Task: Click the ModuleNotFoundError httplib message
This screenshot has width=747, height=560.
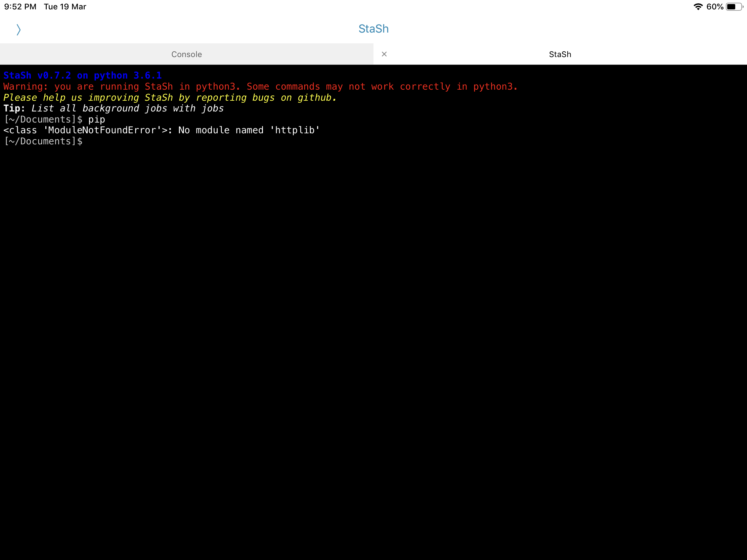Action: point(162,130)
